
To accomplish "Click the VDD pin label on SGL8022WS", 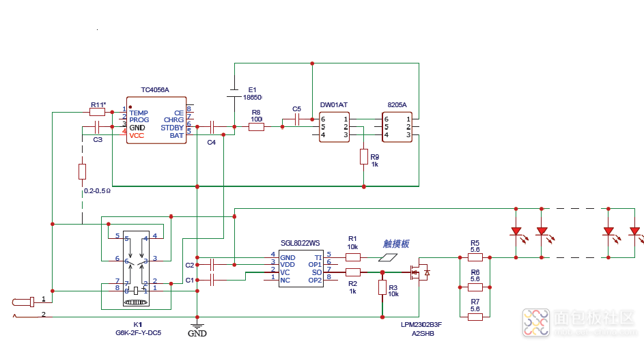I will coord(288,265).
